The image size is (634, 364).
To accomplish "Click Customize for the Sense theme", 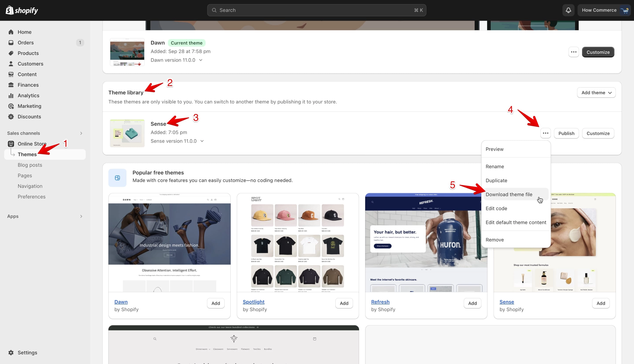I will pos(598,133).
